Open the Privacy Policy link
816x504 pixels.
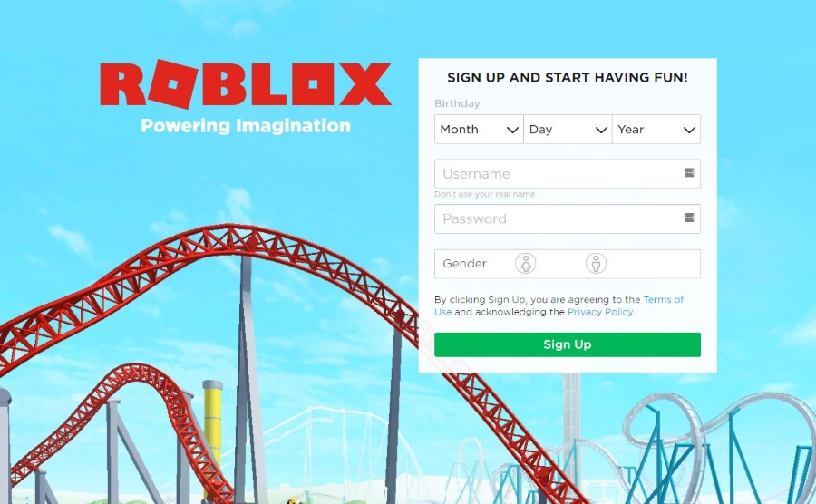(x=600, y=312)
